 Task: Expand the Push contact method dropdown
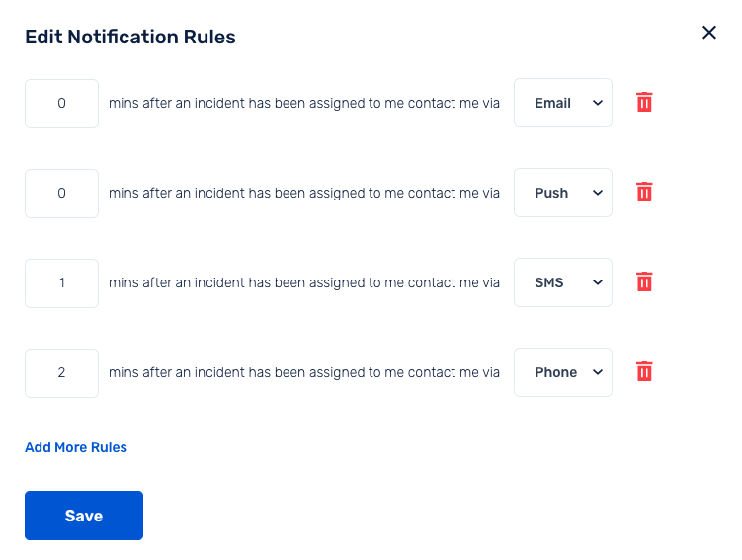[x=563, y=193]
